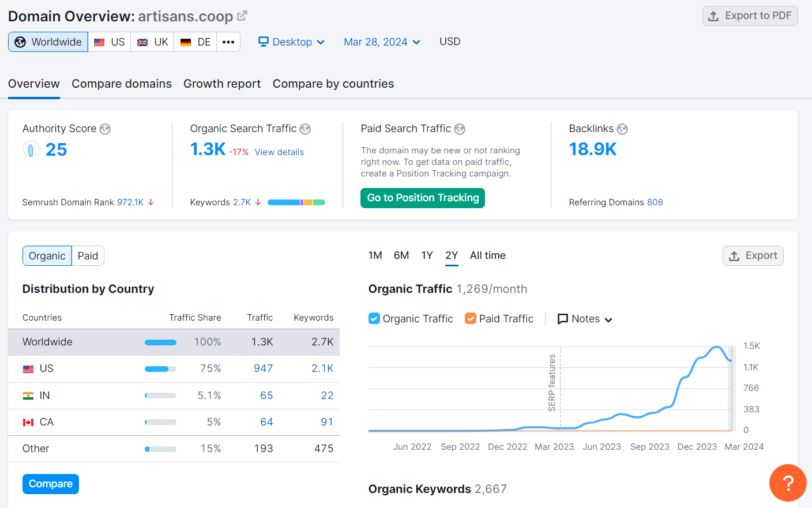
Task: Open the Mar 28, 2024 date picker
Action: (x=382, y=42)
